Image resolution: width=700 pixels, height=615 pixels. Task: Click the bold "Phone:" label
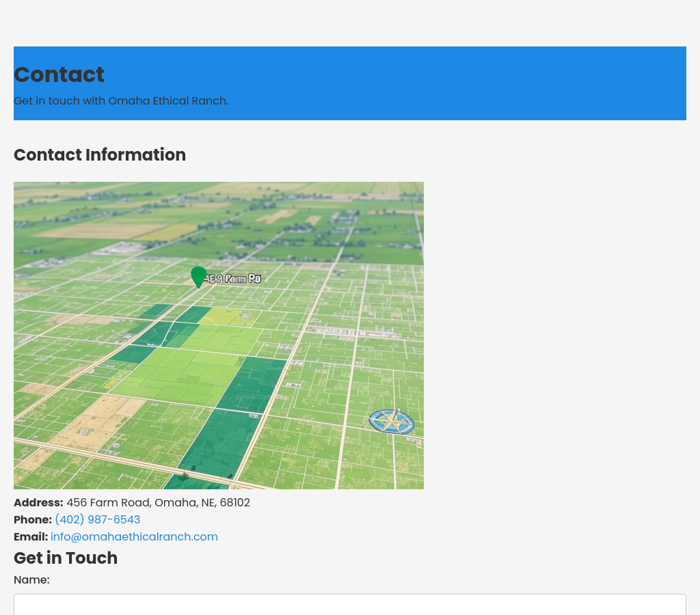33,520
